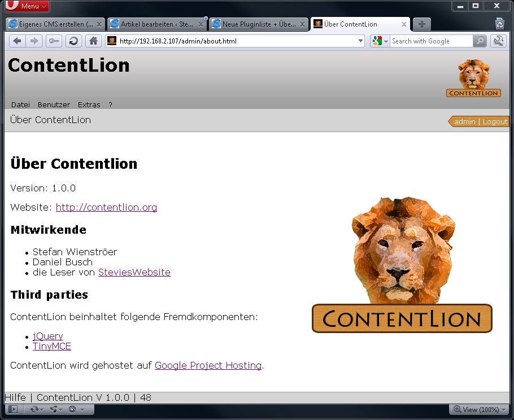Toggle the panel button in status bar

tap(13, 409)
